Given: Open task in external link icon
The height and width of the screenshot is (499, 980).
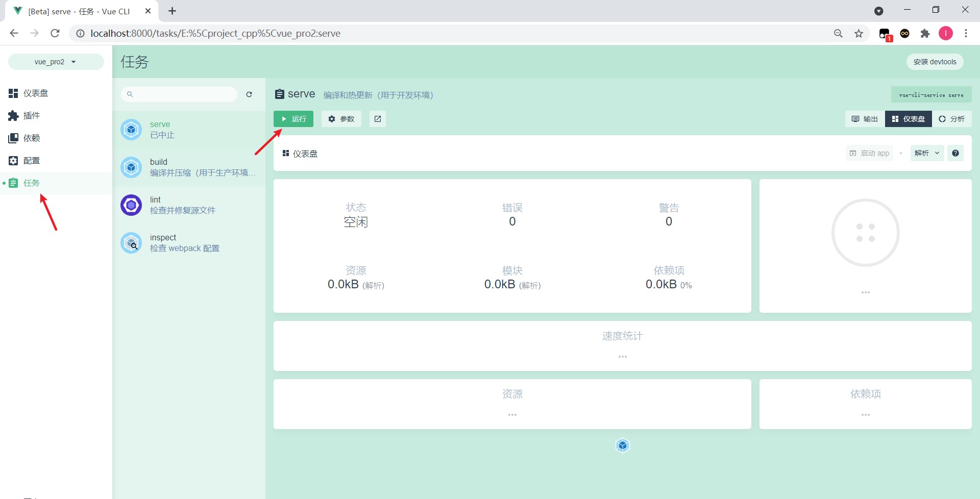Looking at the screenshot, I should [x=378, y=119].
